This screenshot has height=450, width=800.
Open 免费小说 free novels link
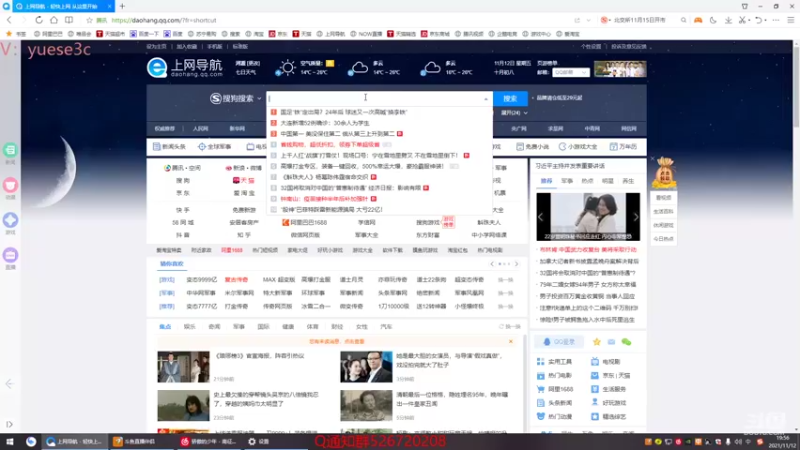coord(532,147)
